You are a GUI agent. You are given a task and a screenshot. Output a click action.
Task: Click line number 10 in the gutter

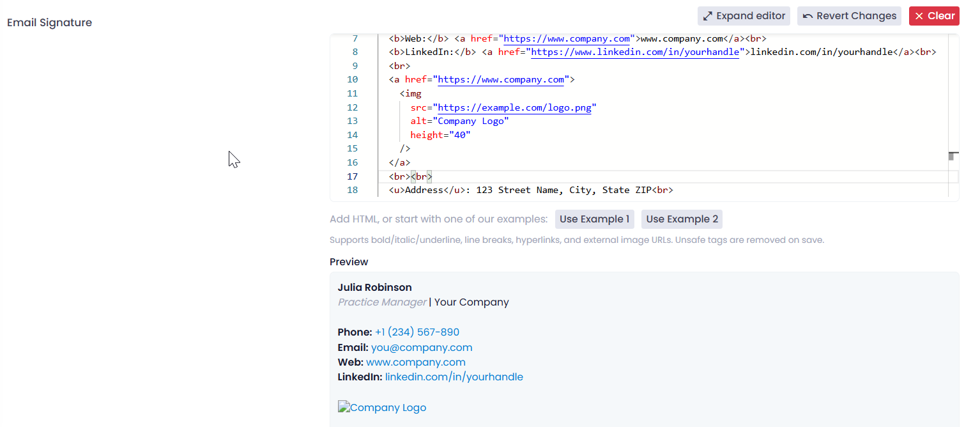[352, 80]
